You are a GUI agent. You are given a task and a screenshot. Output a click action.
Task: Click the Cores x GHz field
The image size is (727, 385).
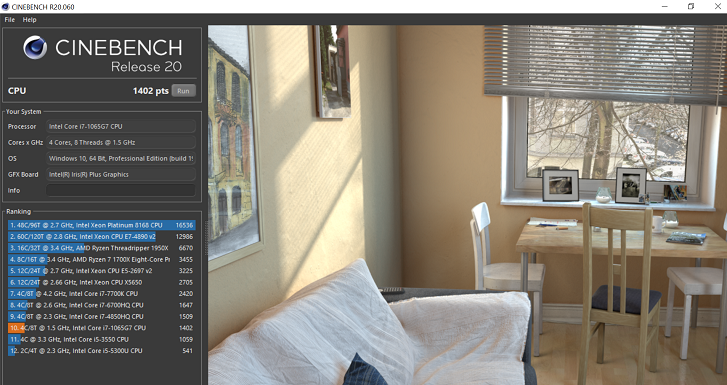(121, 142)
